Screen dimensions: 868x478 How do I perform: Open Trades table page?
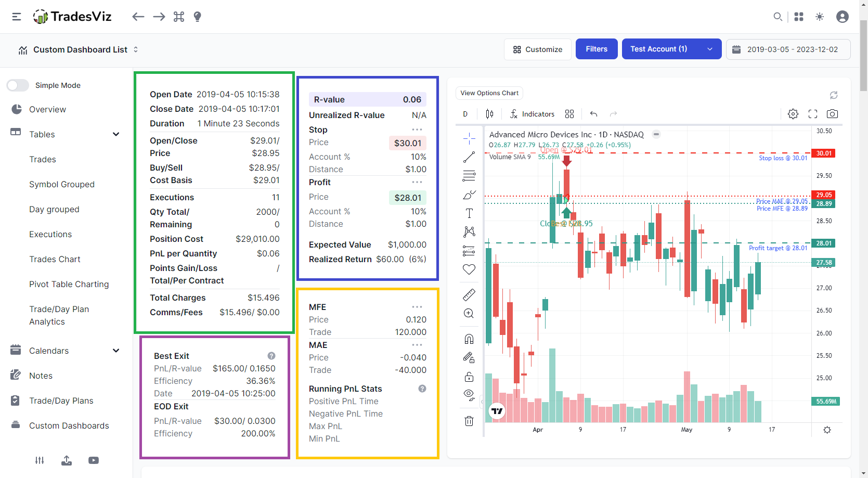tap(43, 159)
